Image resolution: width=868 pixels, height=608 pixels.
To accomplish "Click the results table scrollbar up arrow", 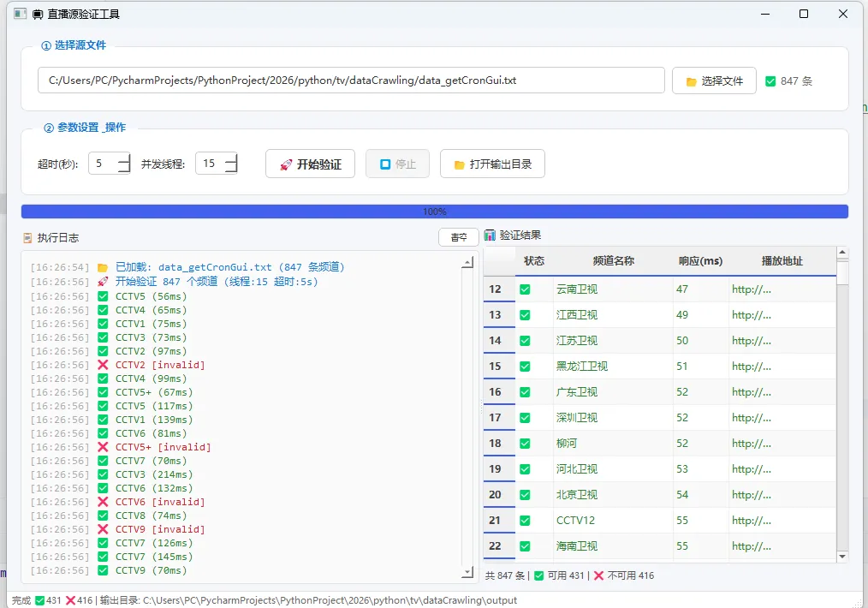I will [842, 253].
